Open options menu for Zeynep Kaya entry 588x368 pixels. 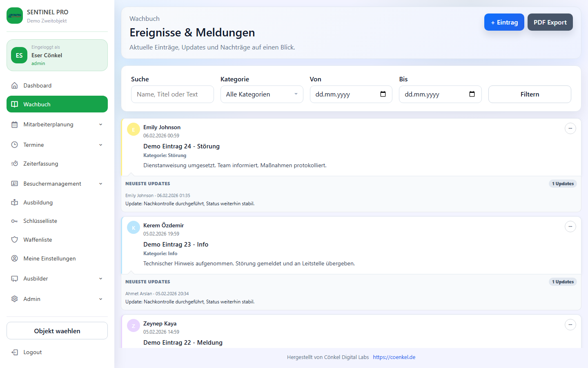click(x=570, y=325)
